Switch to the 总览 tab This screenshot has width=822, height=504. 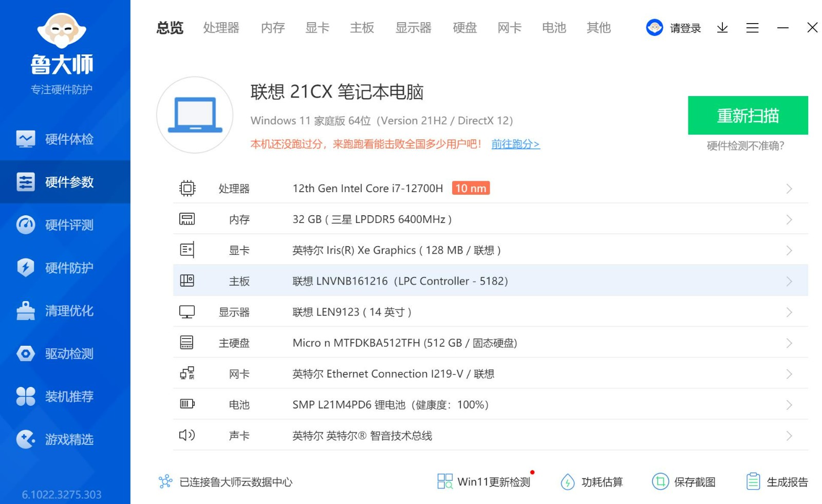tap(170, 28)
